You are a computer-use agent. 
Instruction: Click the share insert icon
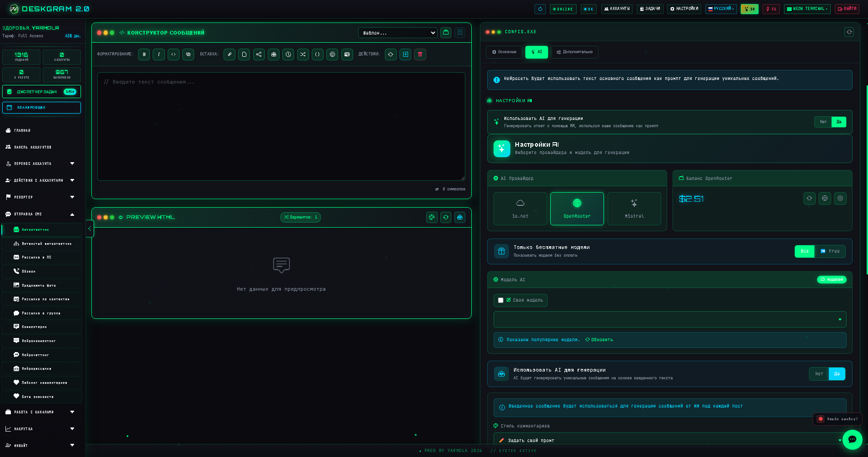pyautogui.click(x=259, y=55)
